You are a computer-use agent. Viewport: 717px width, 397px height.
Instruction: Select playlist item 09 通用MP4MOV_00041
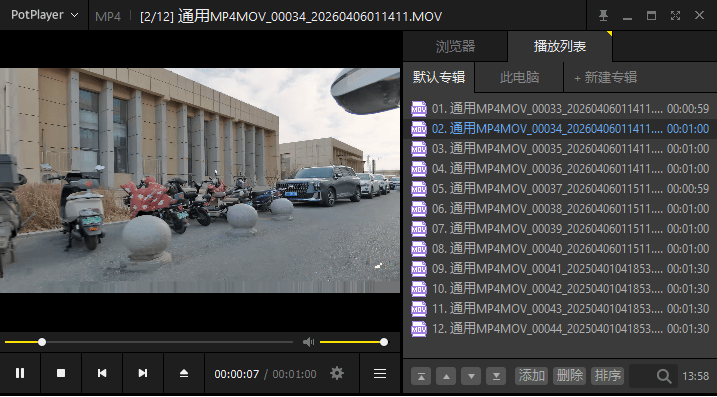point(560,268)
